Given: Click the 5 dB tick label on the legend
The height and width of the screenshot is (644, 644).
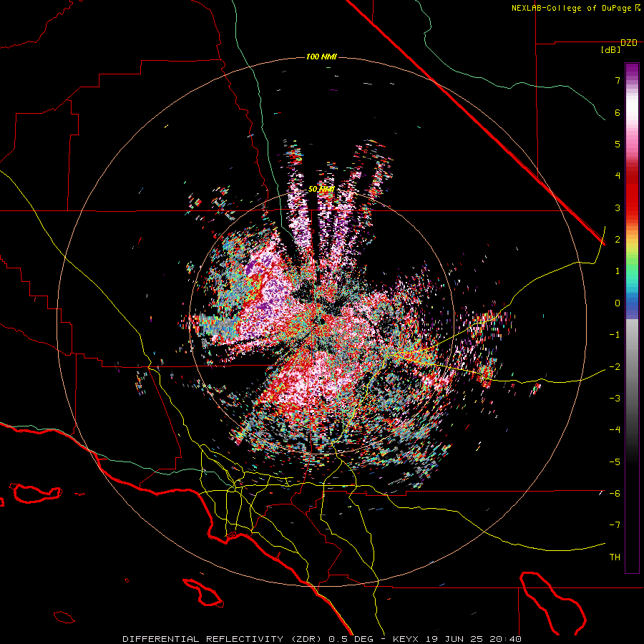Looking at the screenshot, I should 618,144.
